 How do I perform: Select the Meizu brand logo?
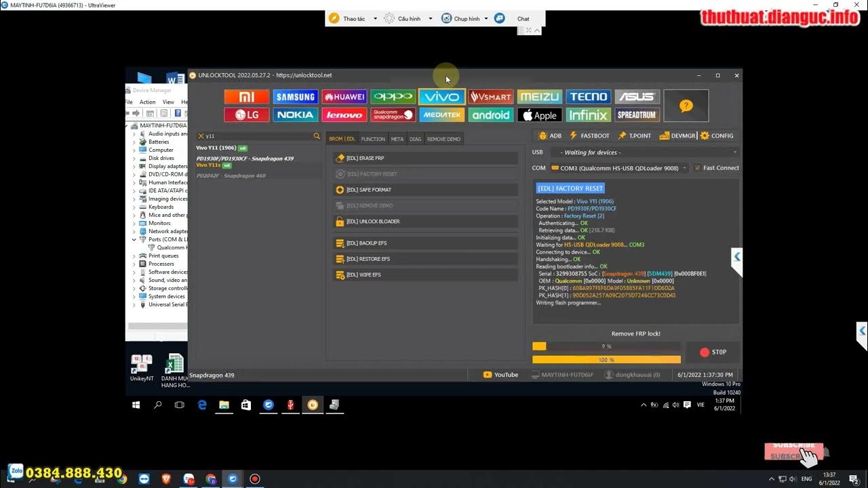coord(540,97)
